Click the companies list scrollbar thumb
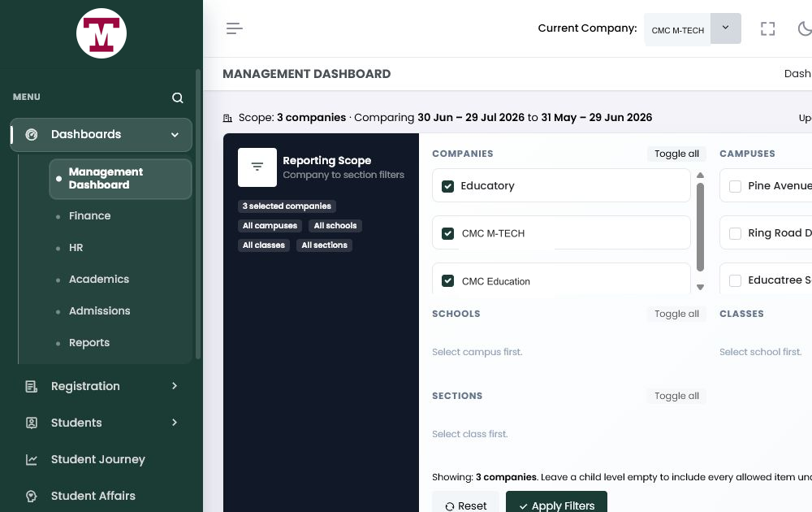 coord(700,227)
